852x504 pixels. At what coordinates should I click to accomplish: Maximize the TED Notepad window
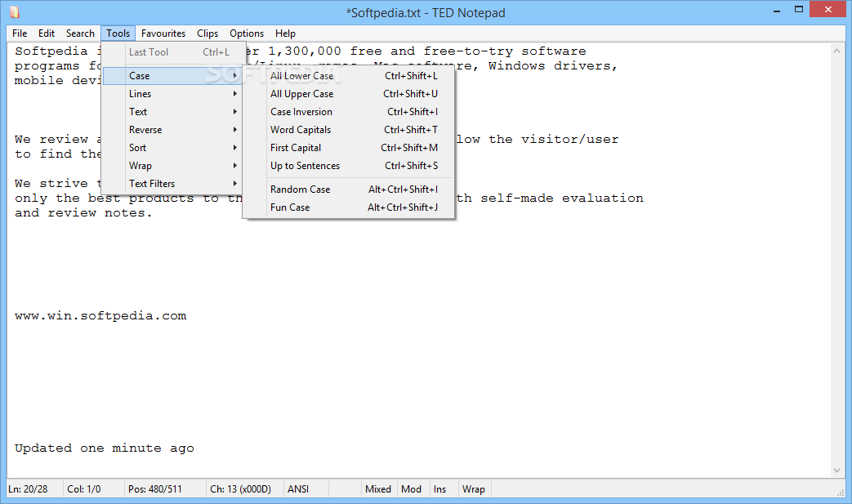(799, 10)
